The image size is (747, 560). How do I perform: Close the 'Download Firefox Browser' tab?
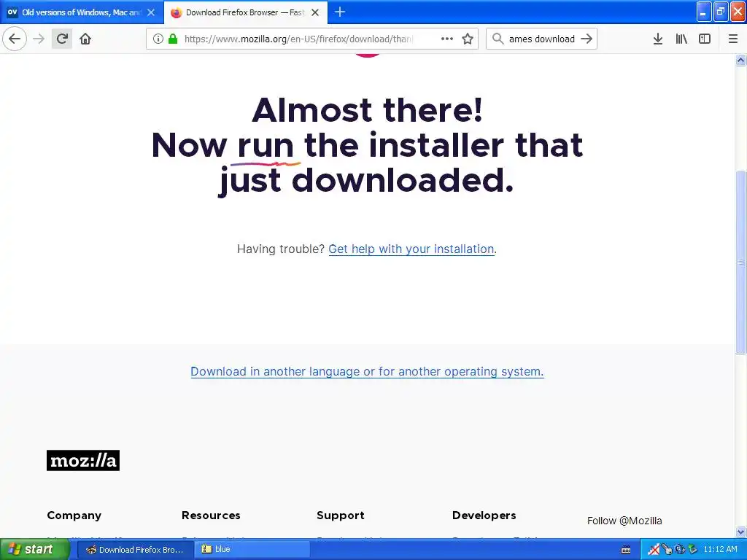[x=315, y=12]
